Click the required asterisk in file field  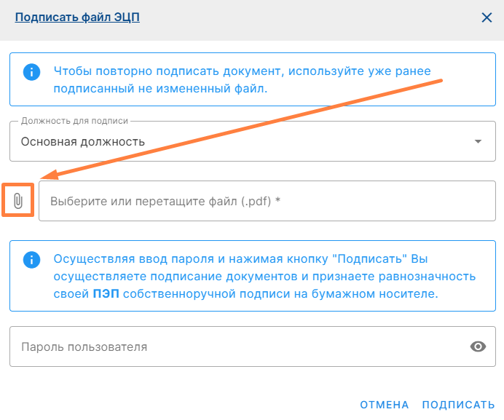click(x=278, y=201)
